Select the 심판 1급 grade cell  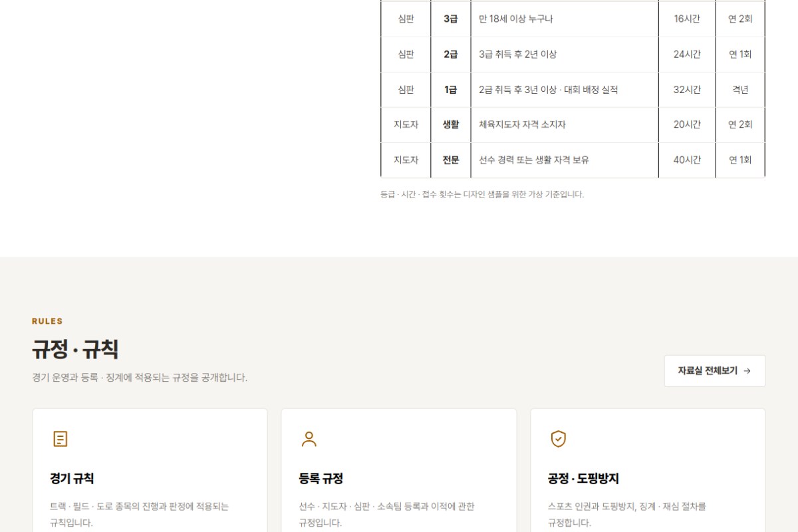(450, 90)
